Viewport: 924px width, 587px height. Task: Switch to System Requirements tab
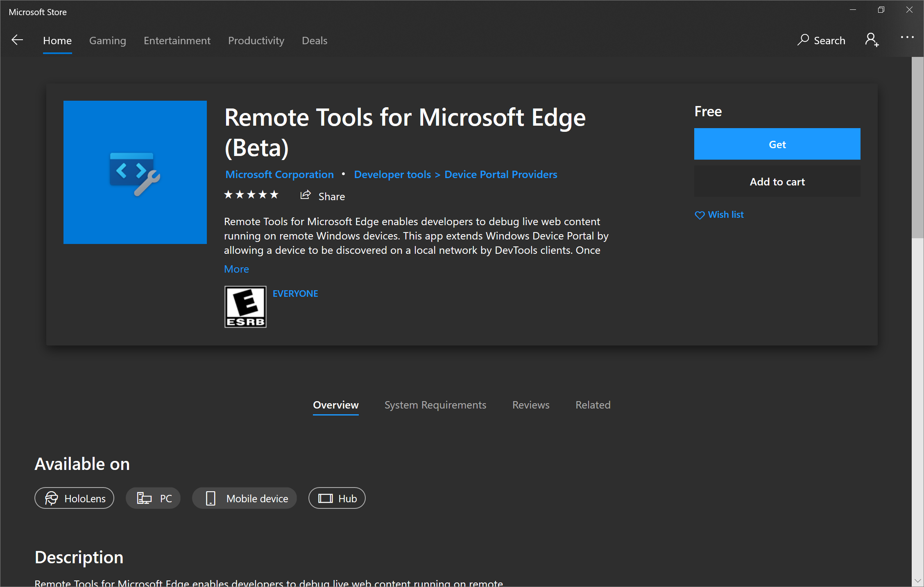435,404
